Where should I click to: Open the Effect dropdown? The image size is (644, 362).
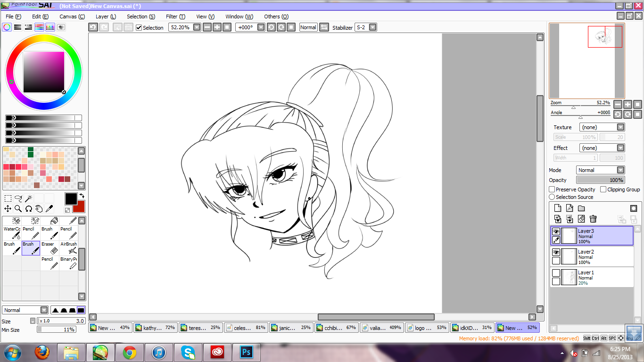point(621,148)
